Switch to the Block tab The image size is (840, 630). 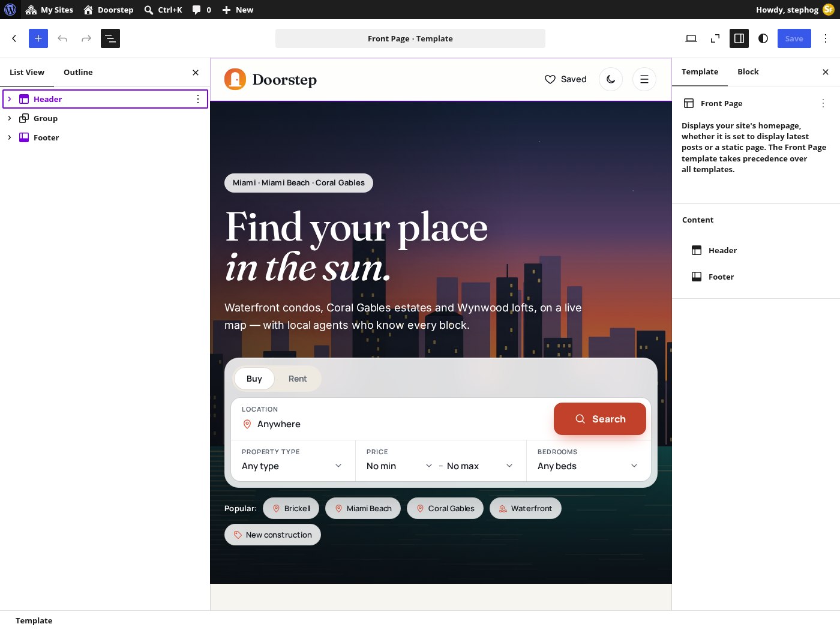[x=748, y=72]
